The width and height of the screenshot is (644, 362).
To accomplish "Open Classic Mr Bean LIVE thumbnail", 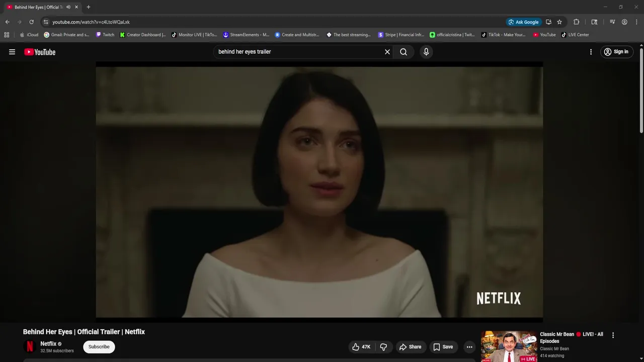I will point(509,346).
